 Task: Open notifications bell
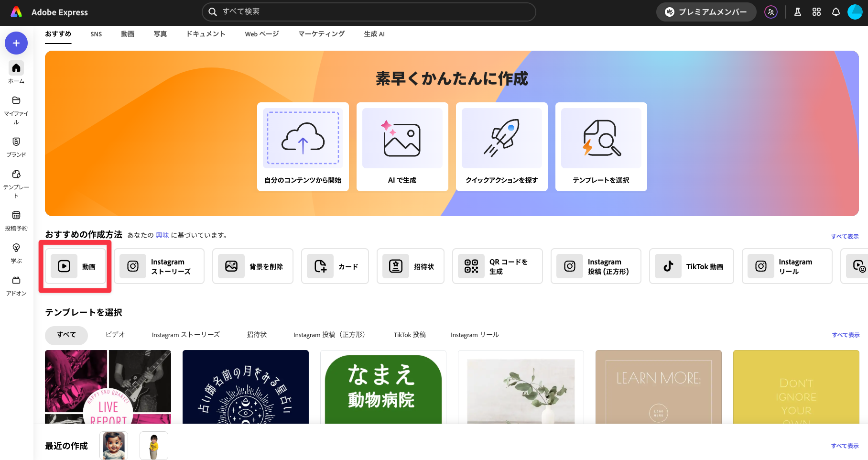point(836,12)
